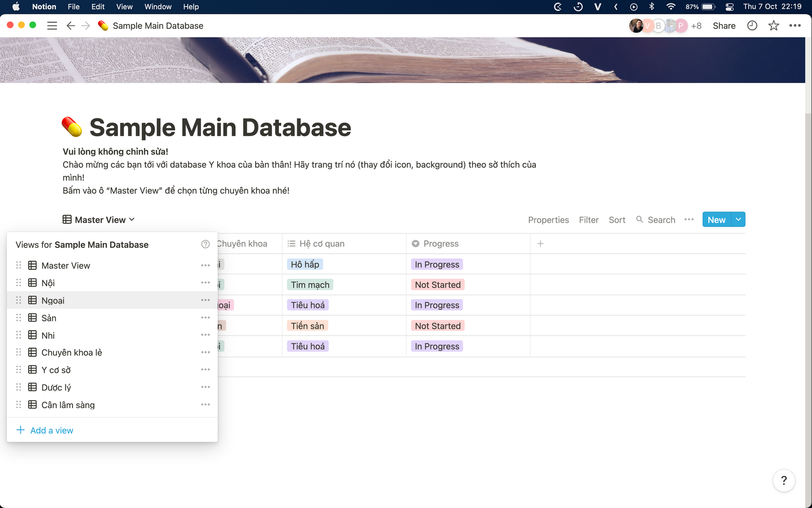Screen dimensions: 812x508
Task: Open options for the Nội view
Action: [205, 283]
